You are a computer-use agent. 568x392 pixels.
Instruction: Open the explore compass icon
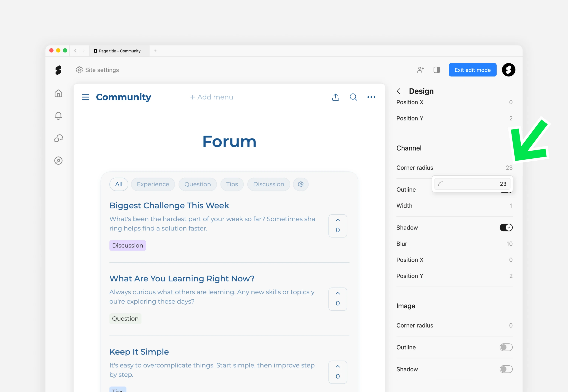click(x=58, y=161)
